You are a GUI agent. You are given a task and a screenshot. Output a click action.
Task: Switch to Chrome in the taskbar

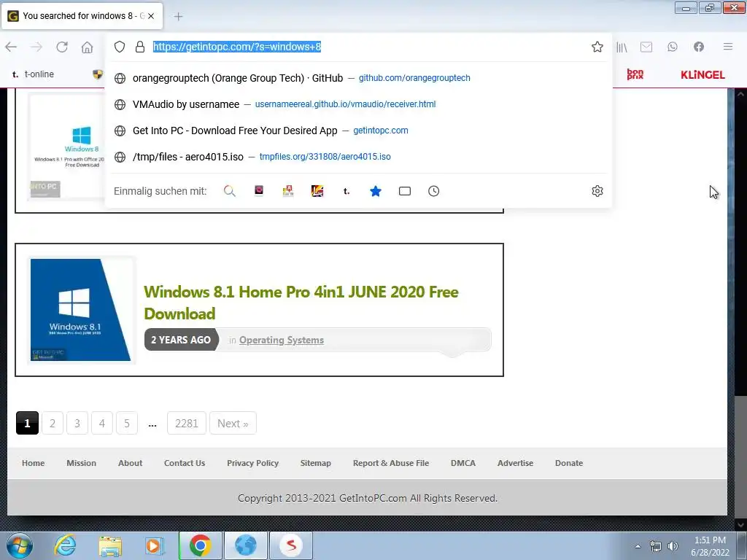[x=200, y=545]
